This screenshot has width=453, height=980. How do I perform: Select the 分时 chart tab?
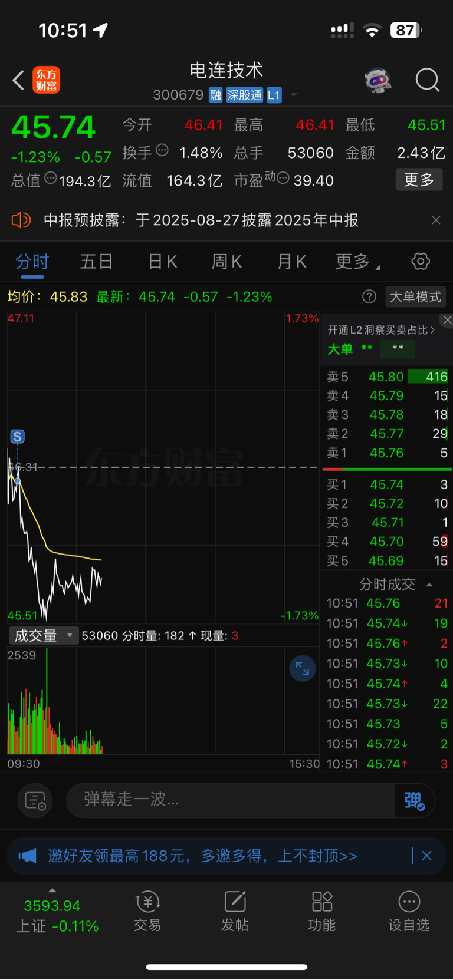coord(32,261)
